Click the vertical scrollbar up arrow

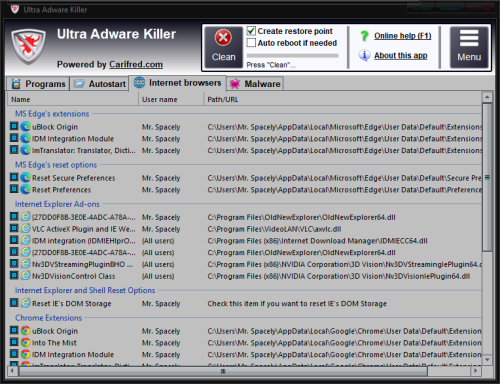pyautogui.click(x=487, y=97)
